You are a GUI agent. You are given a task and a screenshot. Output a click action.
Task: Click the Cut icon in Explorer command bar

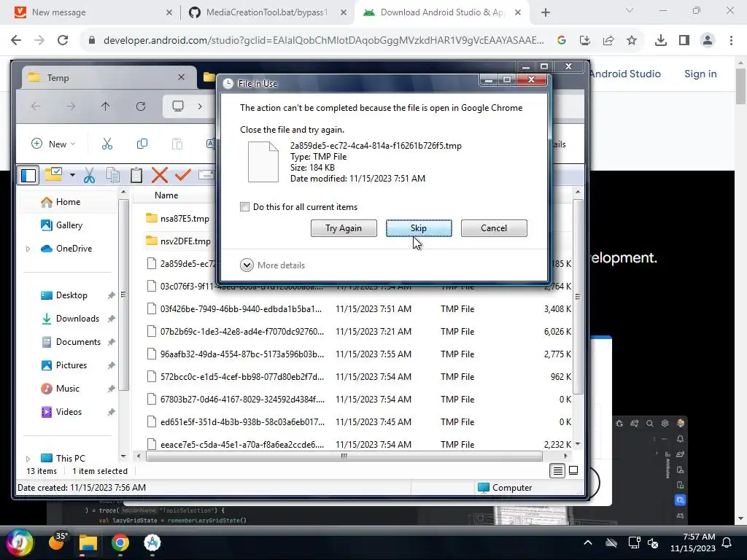click(x=107, y=144)
